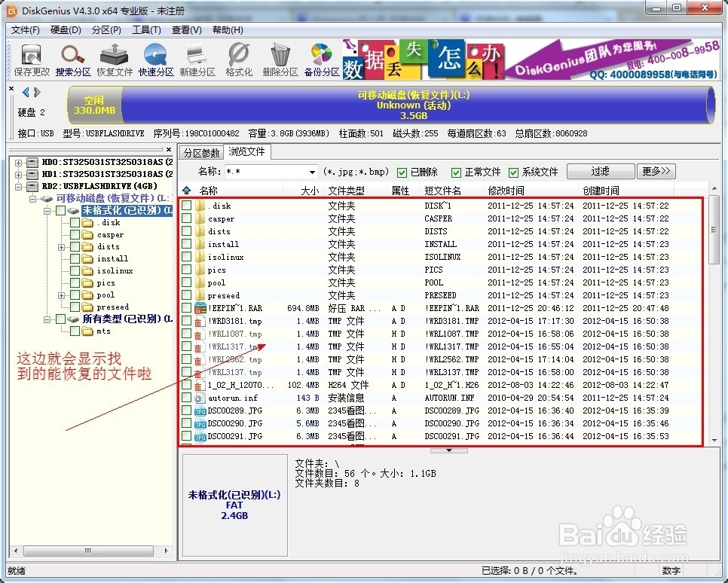
Task: Open the 分区(P) menu
Action: [106, 29]
